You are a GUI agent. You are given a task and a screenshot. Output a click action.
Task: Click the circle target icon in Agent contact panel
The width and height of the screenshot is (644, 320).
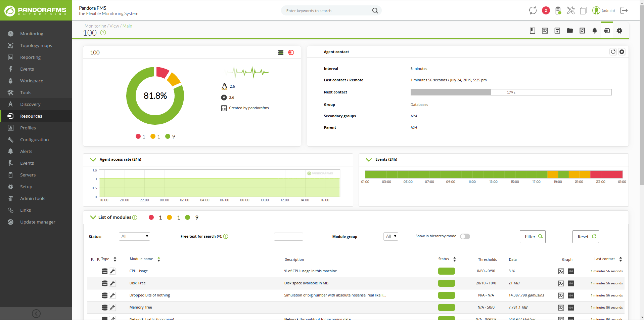622,52
